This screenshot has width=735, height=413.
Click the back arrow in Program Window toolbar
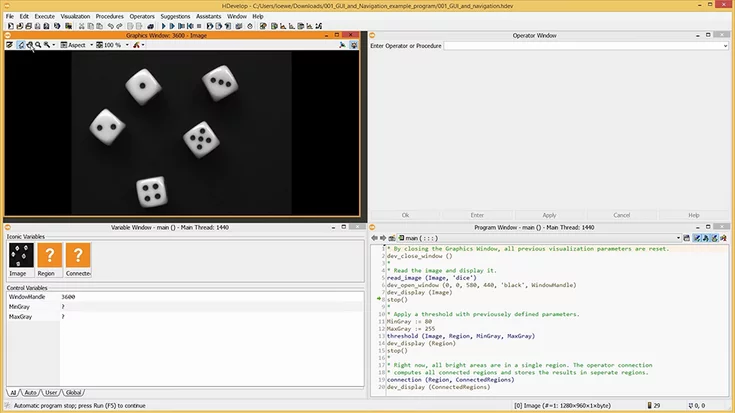375,238
